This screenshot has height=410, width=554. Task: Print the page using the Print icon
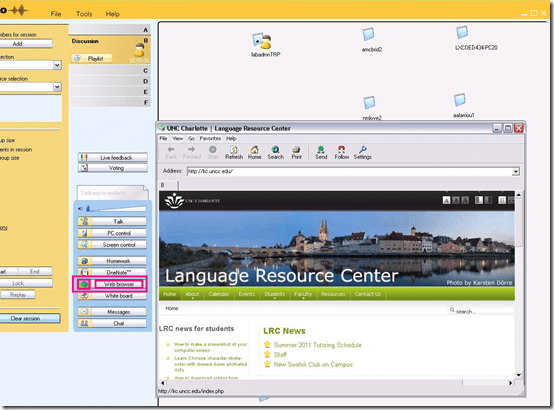click(x=296, y=152)
